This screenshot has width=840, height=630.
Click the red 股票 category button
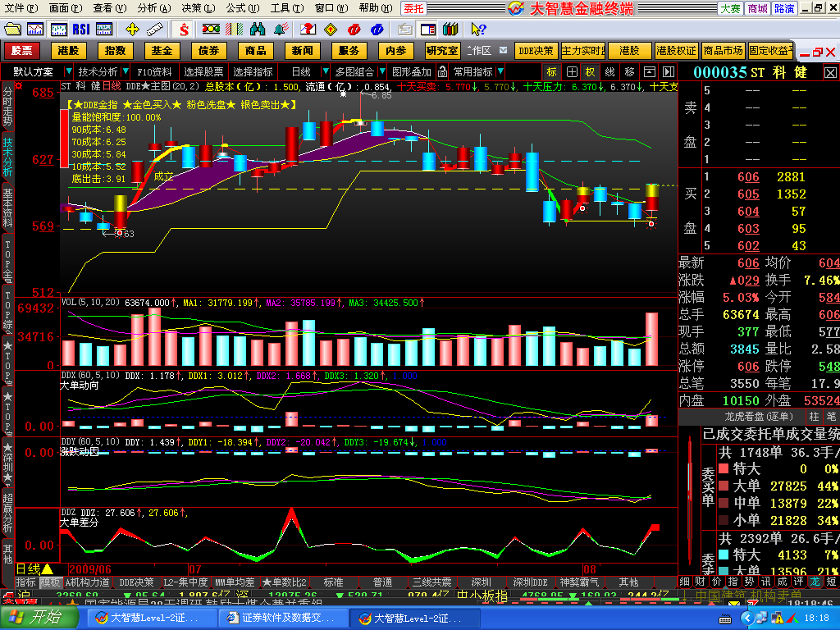coord(22,51)
